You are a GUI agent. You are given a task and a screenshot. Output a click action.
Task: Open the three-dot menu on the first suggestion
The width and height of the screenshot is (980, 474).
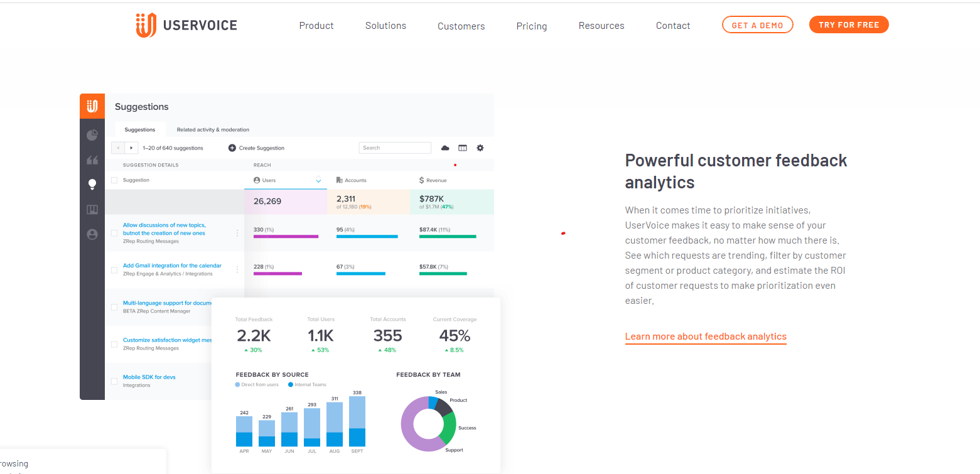click(237, 232)
